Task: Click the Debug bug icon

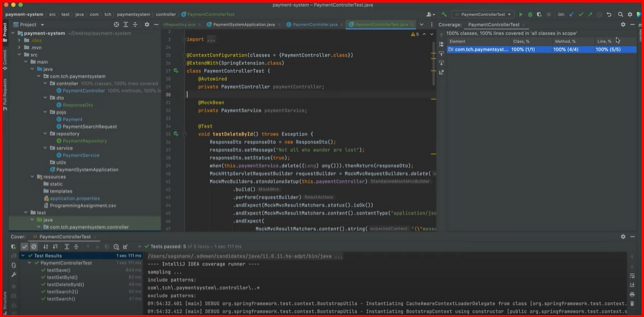Action: pyautogui.click(x=530, y=14)
